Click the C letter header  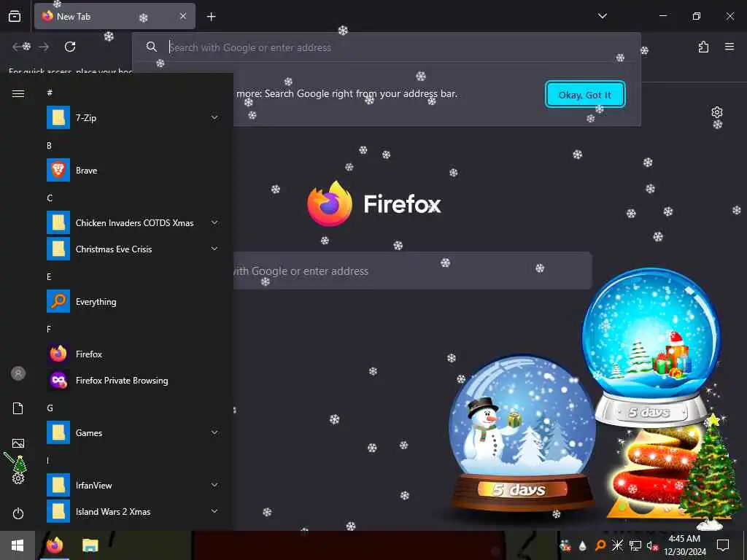[50, 198]
